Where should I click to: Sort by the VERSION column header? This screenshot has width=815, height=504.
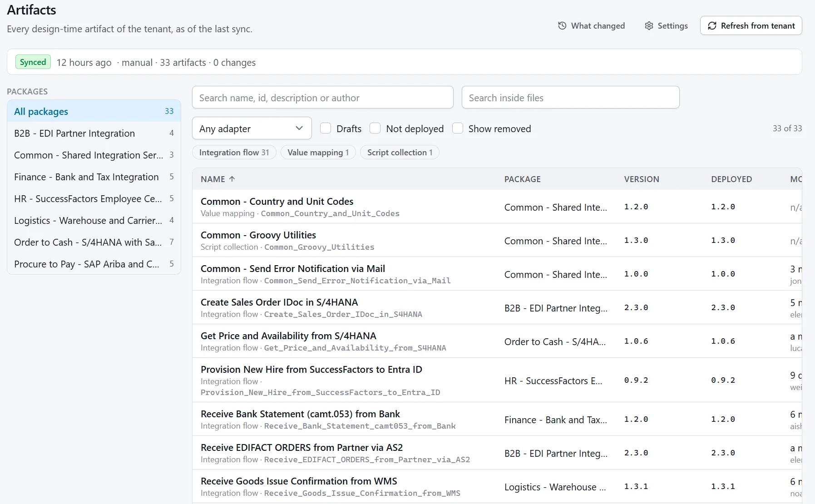click(642, 179)
